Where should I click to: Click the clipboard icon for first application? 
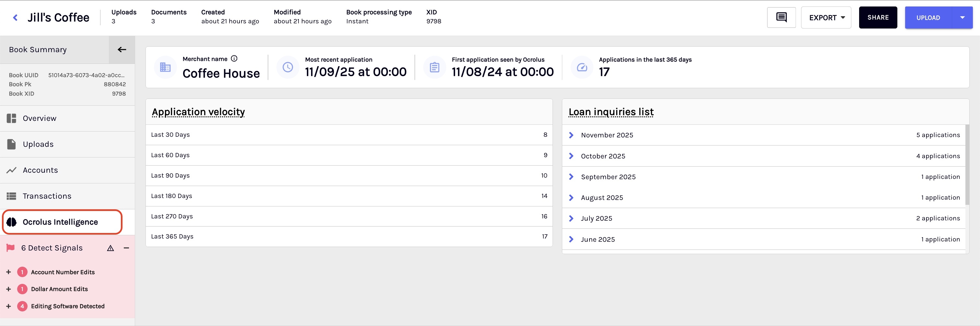click(435, 67)
